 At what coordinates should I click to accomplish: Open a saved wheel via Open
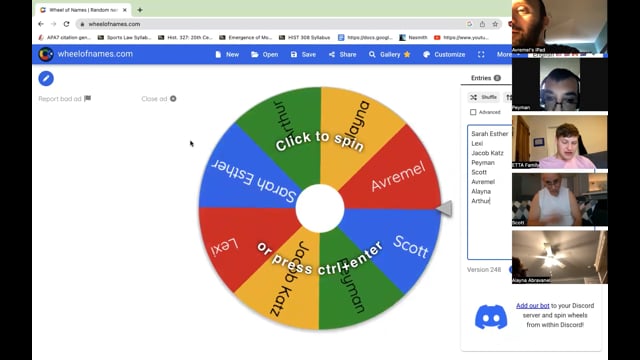264,54
